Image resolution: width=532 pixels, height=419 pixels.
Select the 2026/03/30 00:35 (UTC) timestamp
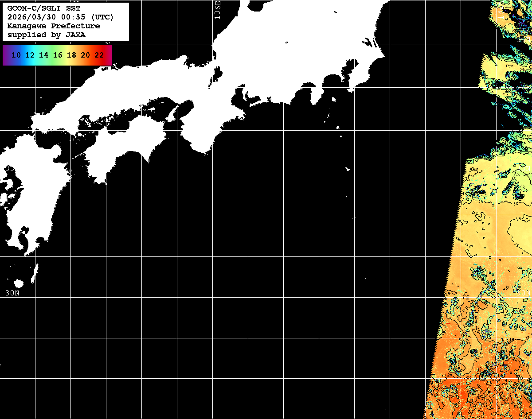click(x=60, y=17)
